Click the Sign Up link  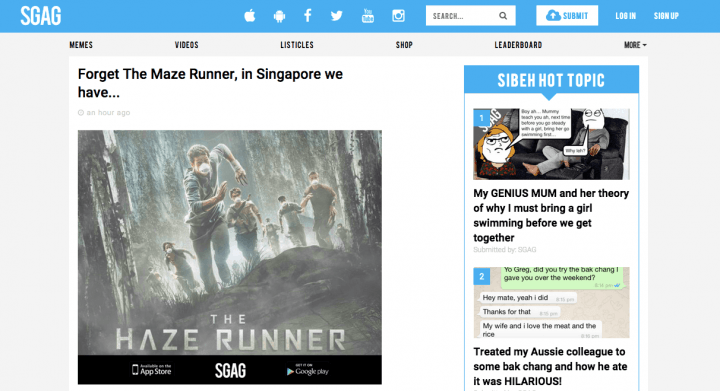click(x=666, y=16)
